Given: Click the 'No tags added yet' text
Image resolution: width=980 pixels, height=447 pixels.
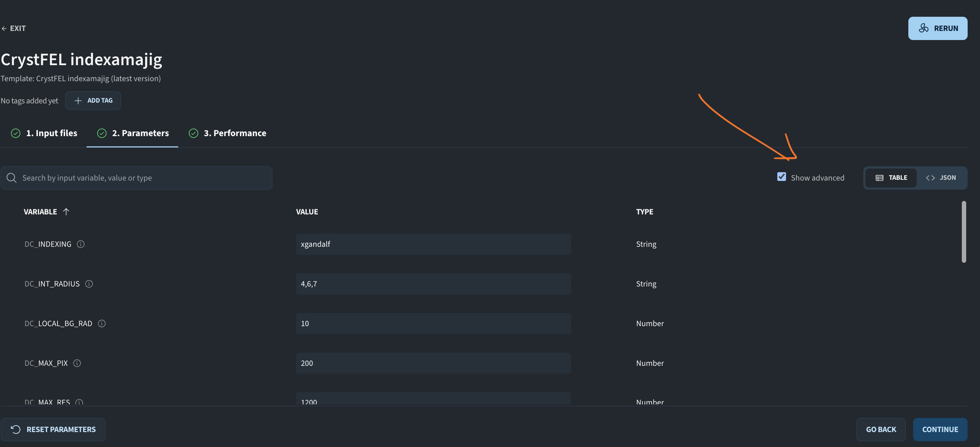Looking at the screenshot, I should click(x=29, y=100).
